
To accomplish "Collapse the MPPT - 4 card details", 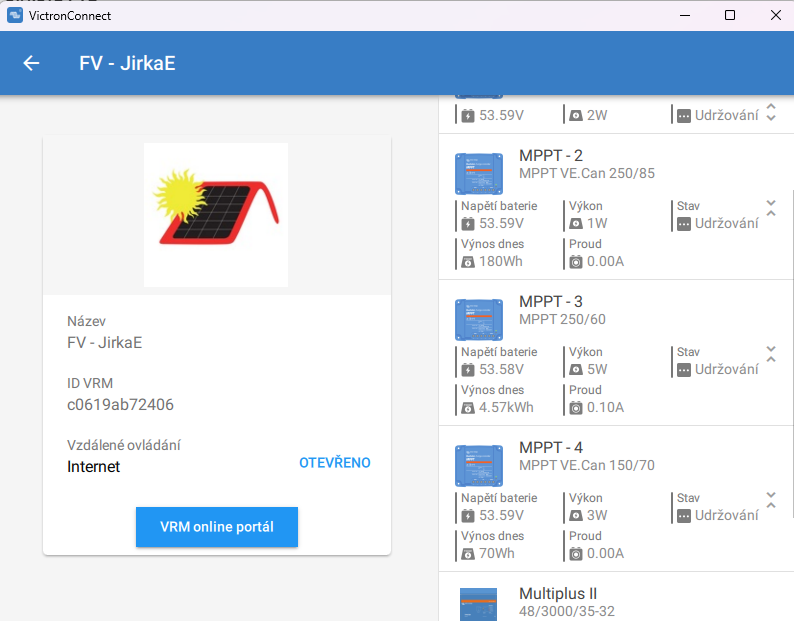I will click(x=771, y=499).
